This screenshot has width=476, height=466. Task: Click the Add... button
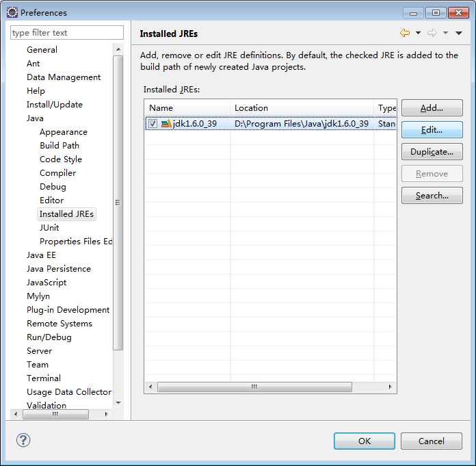[x=432, y=108]
